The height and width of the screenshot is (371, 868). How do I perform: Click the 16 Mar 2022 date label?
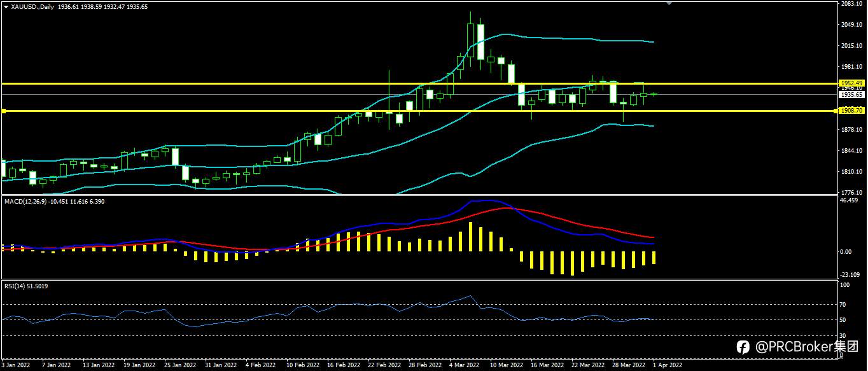point(547,366)
